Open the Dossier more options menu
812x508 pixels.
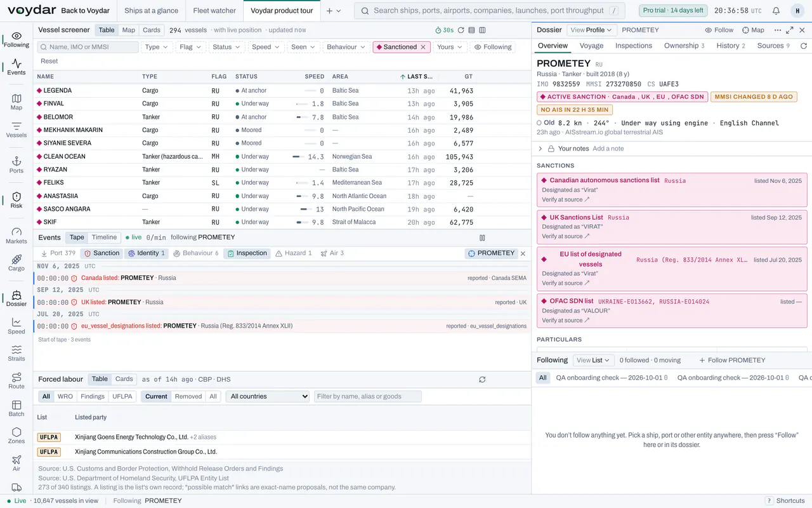click(778, 30)
